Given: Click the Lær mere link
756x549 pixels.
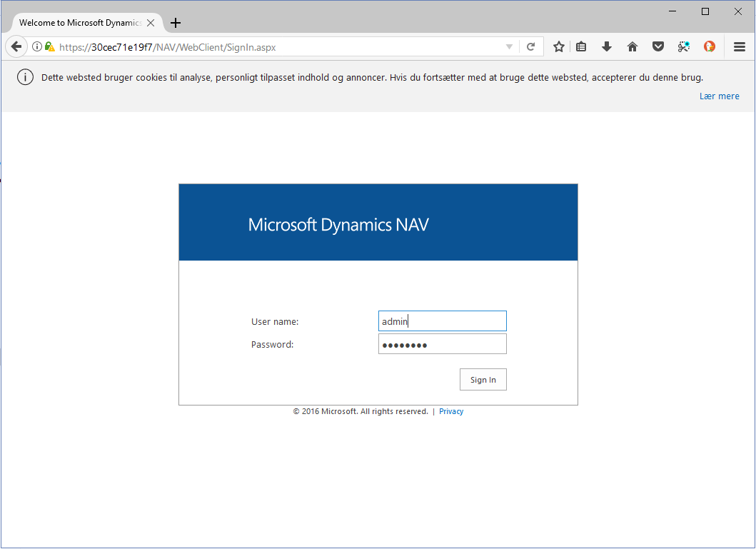Looking at the screenshot, I should pyautogui.click(x=719, y=96).
